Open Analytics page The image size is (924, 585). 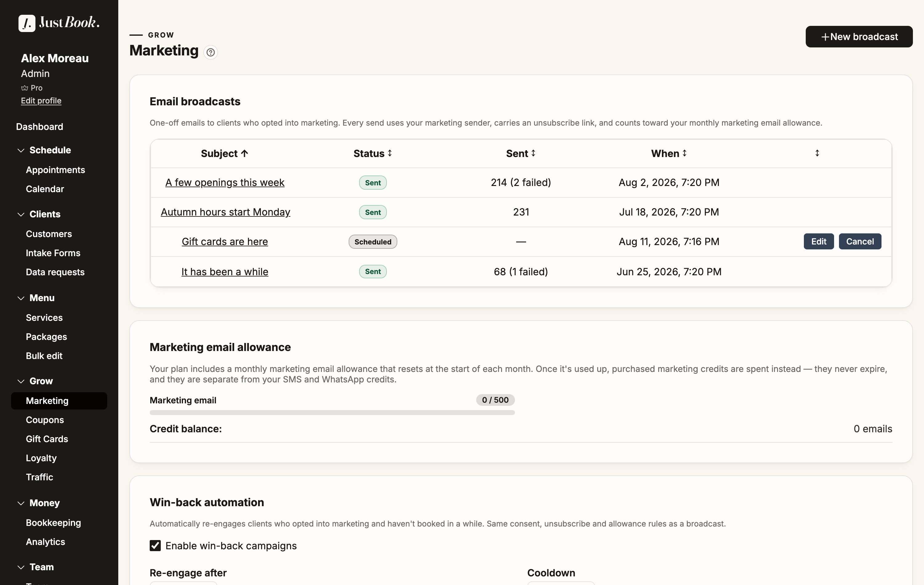[45, 542]
